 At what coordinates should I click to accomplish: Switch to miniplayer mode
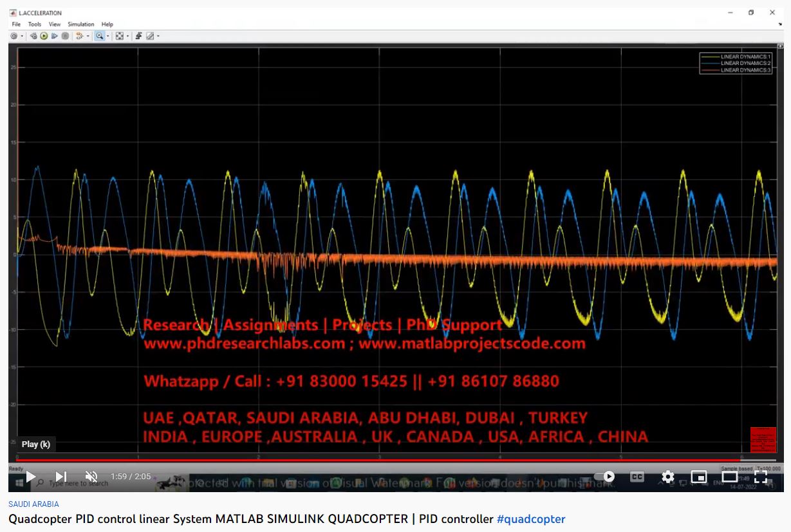[x=699, y=477]
